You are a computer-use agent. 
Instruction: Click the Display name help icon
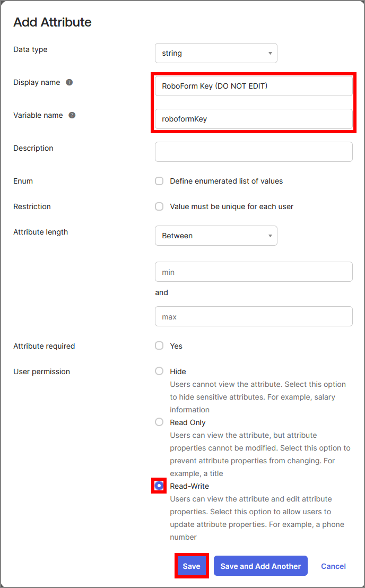[x=69, y=83]
